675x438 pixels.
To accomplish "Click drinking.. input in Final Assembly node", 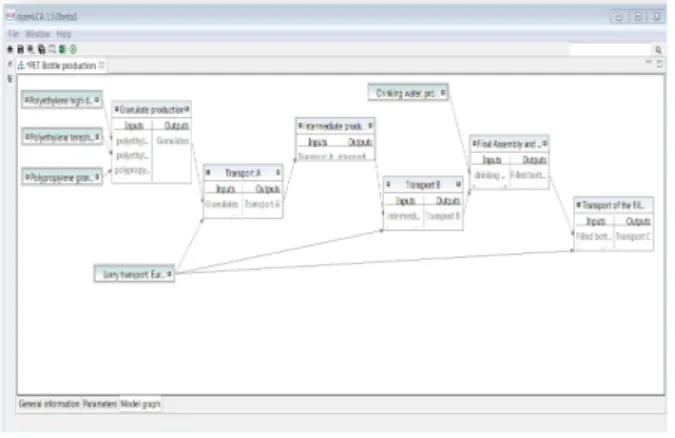I will (489, 175).
